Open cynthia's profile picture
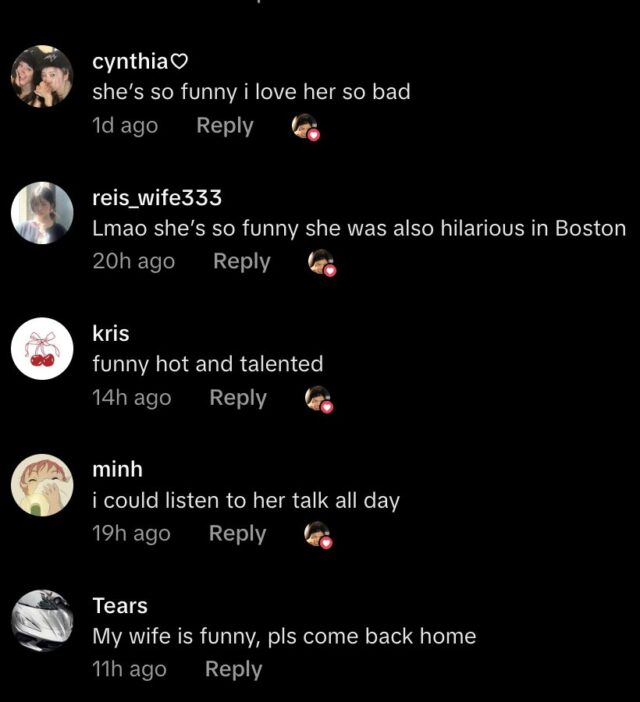 [42, 77]
